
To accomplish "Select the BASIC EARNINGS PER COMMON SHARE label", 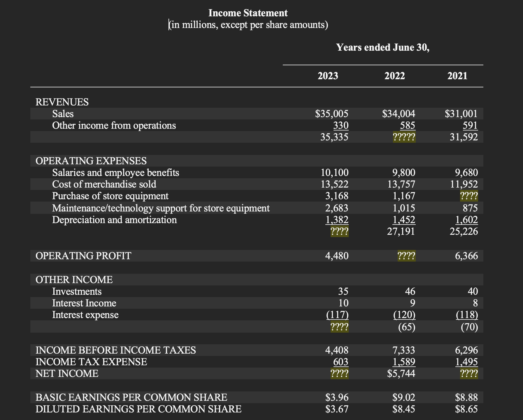I will coord(131,397).
